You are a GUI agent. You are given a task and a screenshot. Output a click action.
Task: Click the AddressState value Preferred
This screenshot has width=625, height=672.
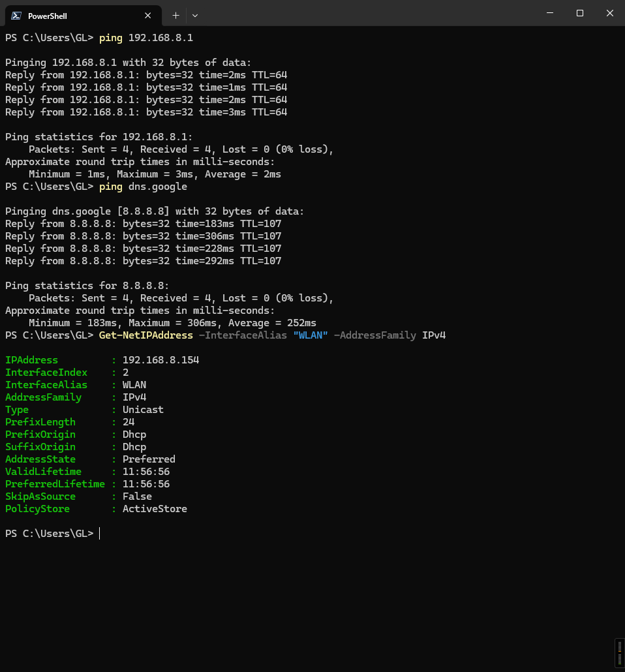tap(149, 459)
